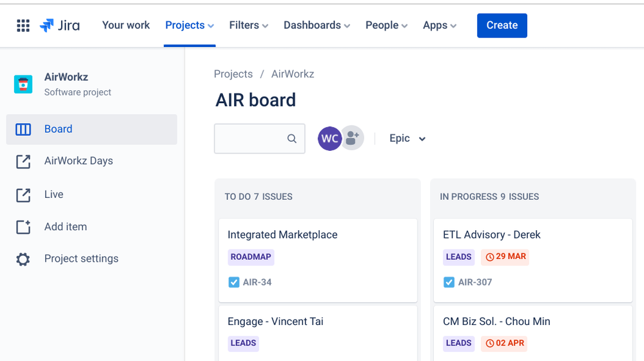Click the ROADMAP epic label
Viewport: 644px width, 361px height.
pos(251,257)
